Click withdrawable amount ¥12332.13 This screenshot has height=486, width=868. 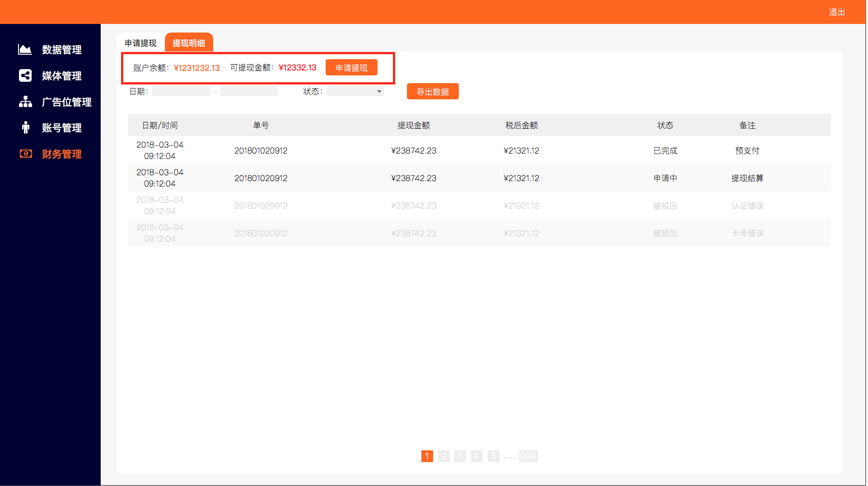298,68
